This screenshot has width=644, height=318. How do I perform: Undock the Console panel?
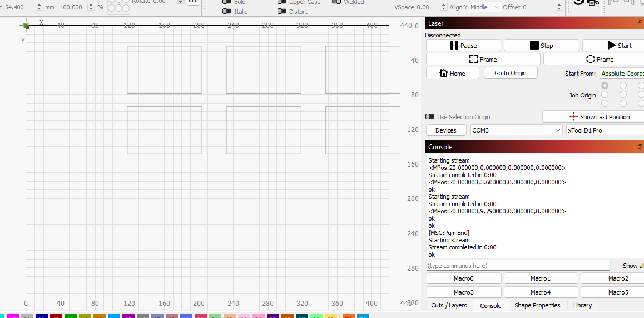tap(640, 147)
